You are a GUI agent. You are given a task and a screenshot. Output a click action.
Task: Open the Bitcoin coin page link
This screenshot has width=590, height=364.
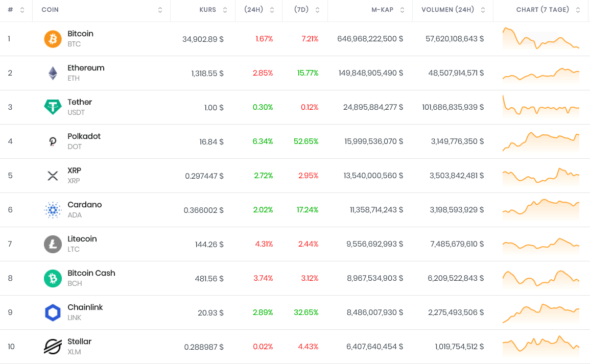pyautogui.click(x=81, y=34)
